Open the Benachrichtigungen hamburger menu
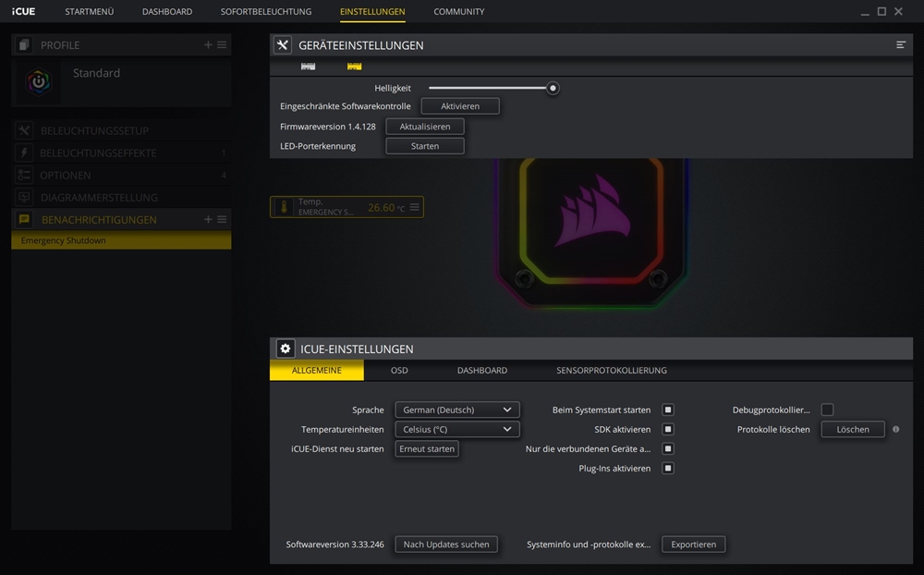924x575 pixels. pos(222,219)
